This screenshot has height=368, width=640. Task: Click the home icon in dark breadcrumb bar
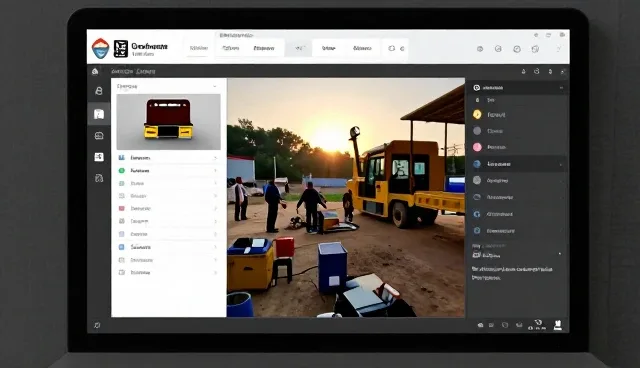[95, 71]
